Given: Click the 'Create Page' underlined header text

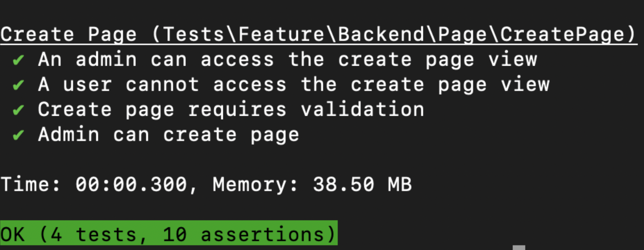Looking at the screenshot, I should [69, 35].
